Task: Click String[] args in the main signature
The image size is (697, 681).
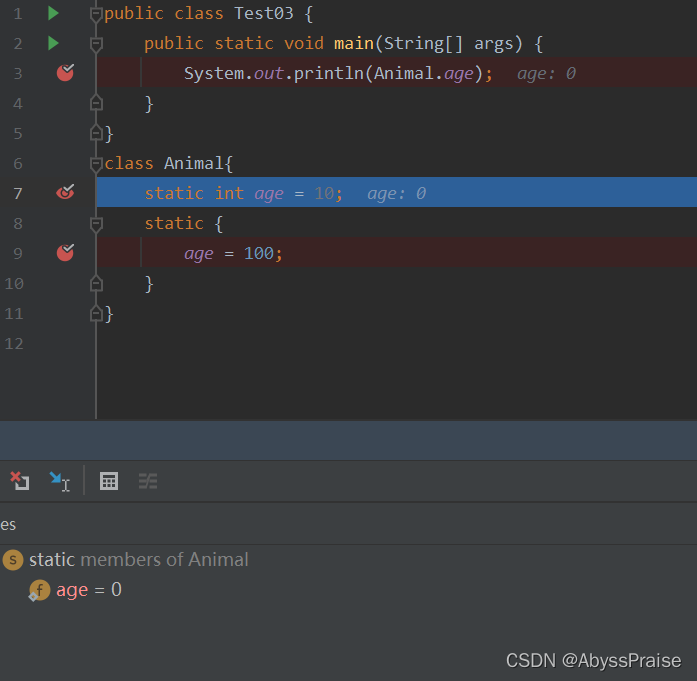Action: (x=448, y=44)
